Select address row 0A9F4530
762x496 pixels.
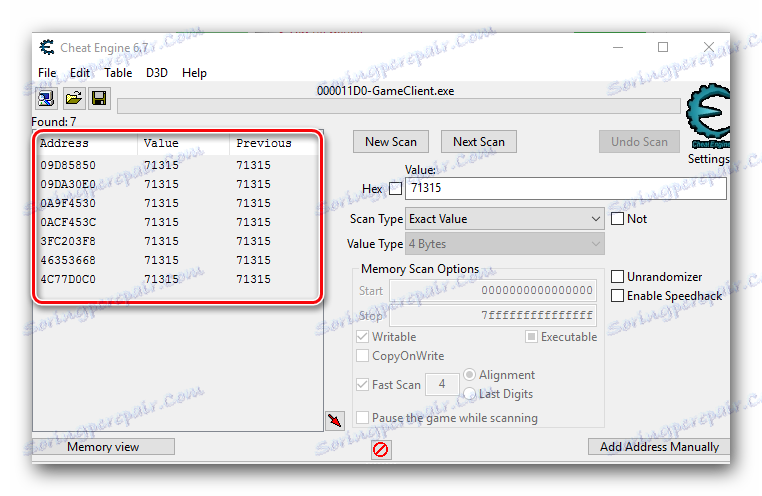pos(177,203)
